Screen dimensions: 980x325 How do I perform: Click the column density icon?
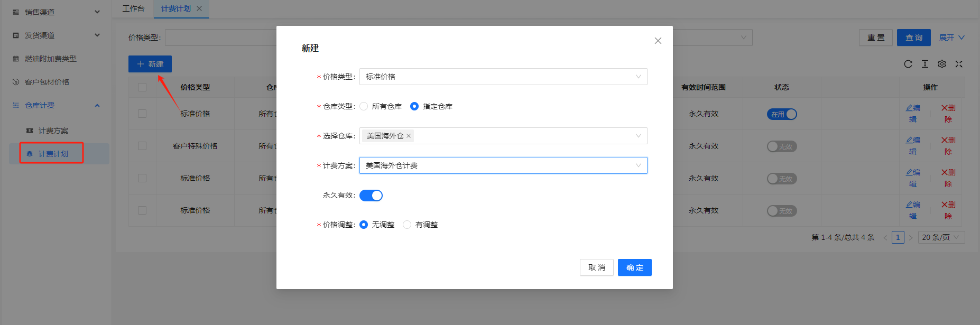click(x=924, y=64)
